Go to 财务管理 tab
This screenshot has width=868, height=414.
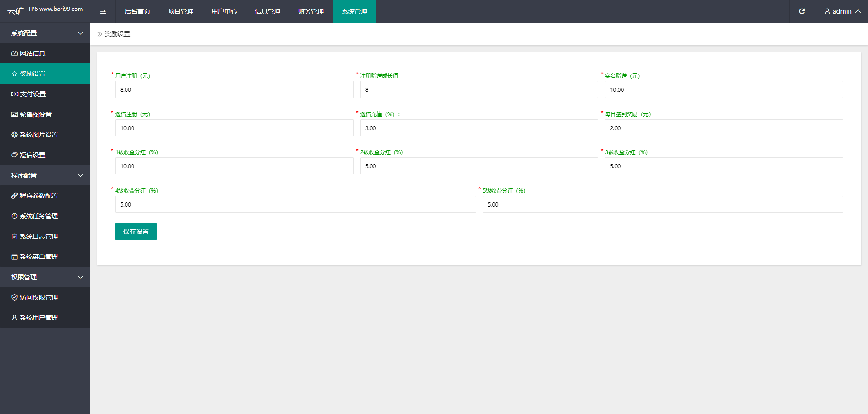click(311, 11)
